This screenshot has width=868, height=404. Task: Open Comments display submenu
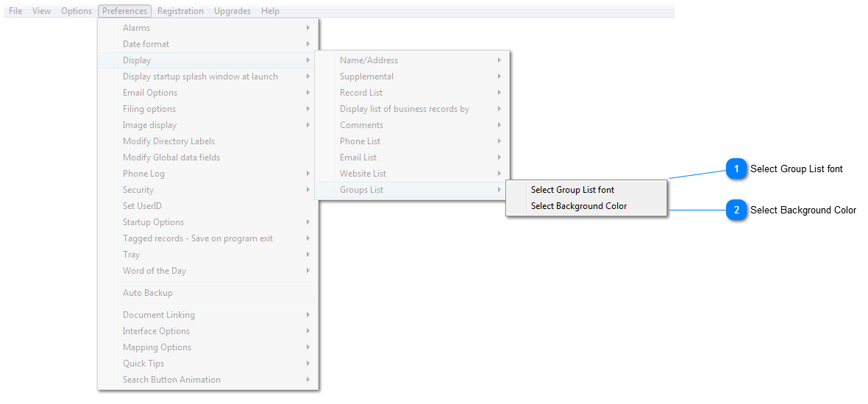click(413, 125)
